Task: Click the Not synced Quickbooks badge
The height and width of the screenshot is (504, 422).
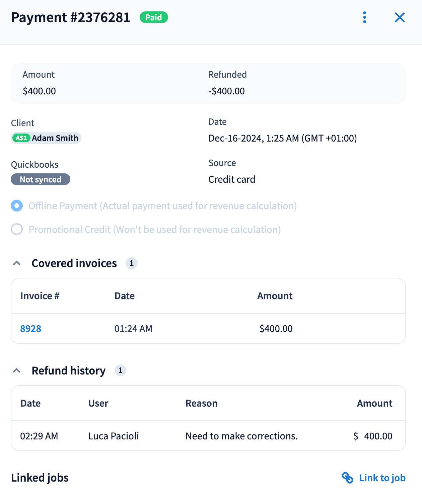Action: tap(41, 179)
